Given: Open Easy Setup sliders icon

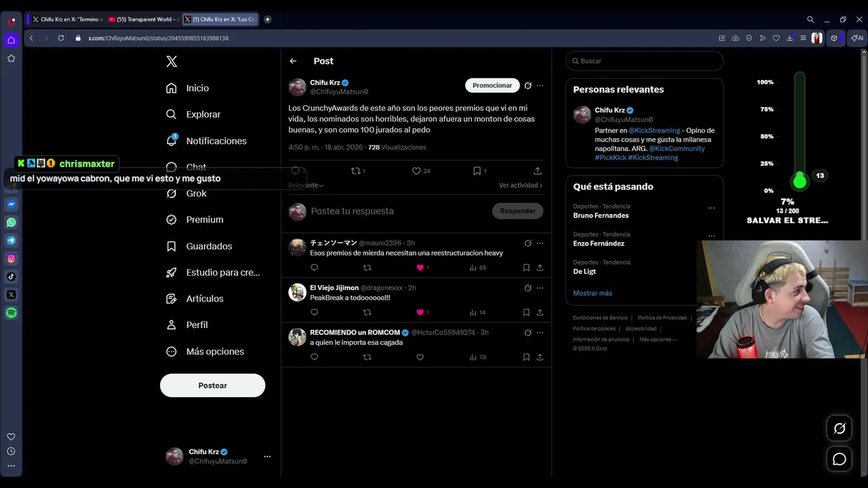Looking at the screenshot, I should click(x=803, y=38).
